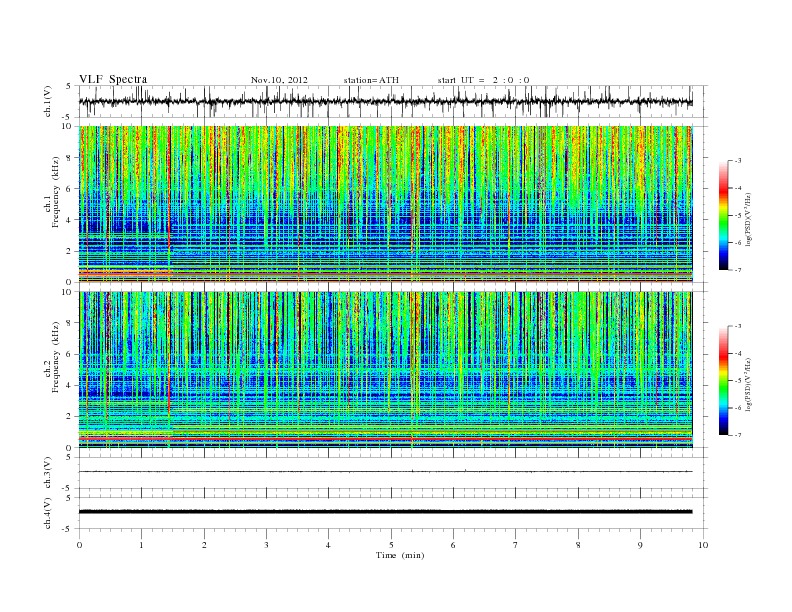
Task: Click the "2" tick on the time axis
Action: point(204,545)
